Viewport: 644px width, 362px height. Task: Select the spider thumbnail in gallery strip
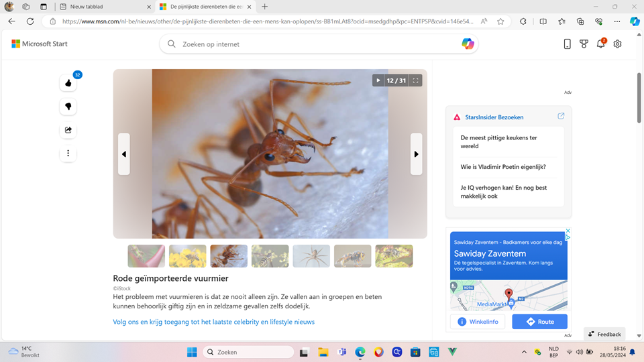(311, 256)
